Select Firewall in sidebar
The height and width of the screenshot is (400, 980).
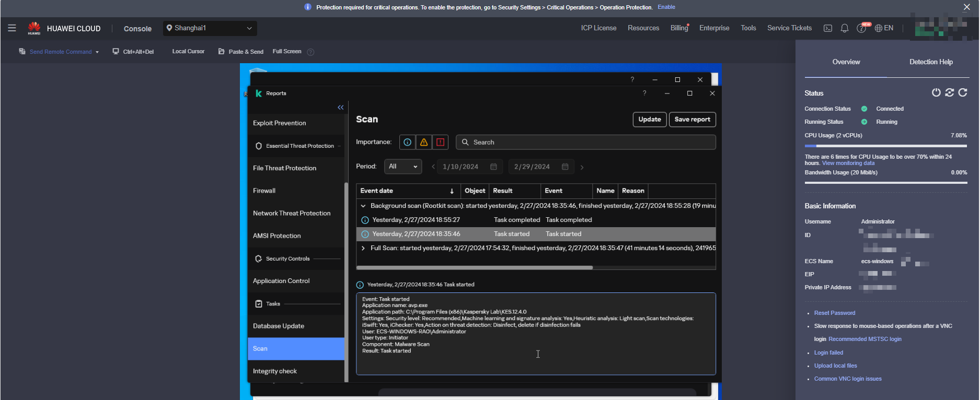point(296,191)
